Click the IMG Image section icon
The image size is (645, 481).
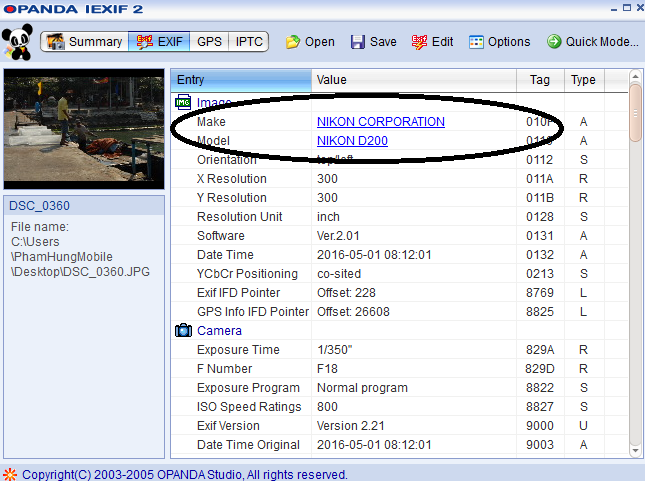coord(183,102)
